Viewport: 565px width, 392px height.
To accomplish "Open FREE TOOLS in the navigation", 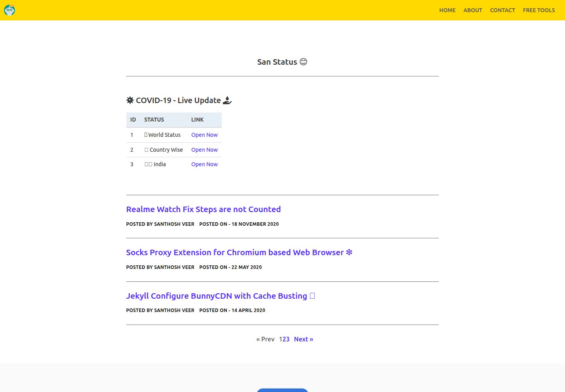I will (539, 10).
